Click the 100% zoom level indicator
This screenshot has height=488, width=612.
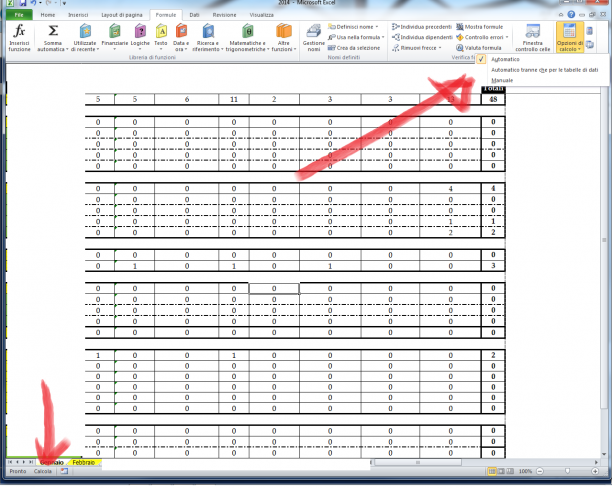click(525, 471)
